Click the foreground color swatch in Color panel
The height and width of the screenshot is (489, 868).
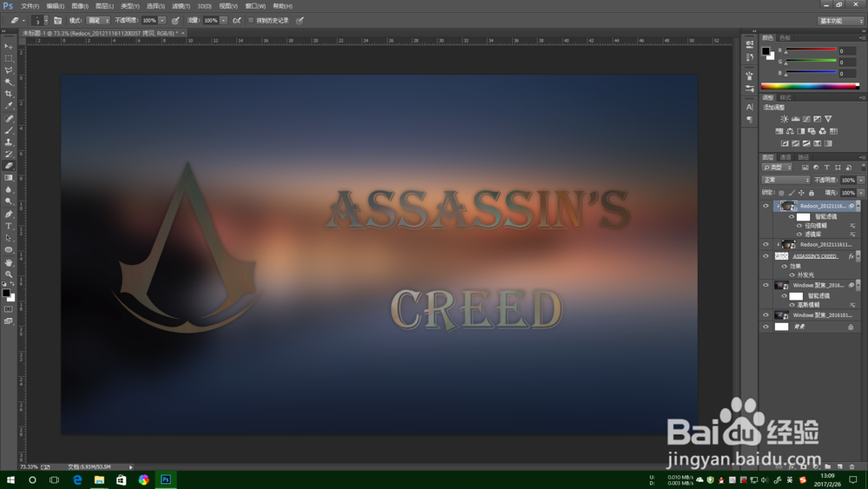[x=766, y=51]
